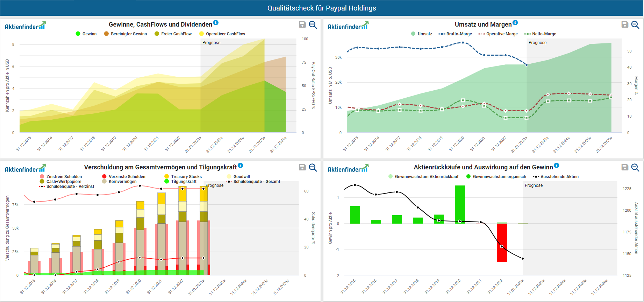Hide the Freier CashFlow series
This screenshot has height=302, width=644.
173,34
